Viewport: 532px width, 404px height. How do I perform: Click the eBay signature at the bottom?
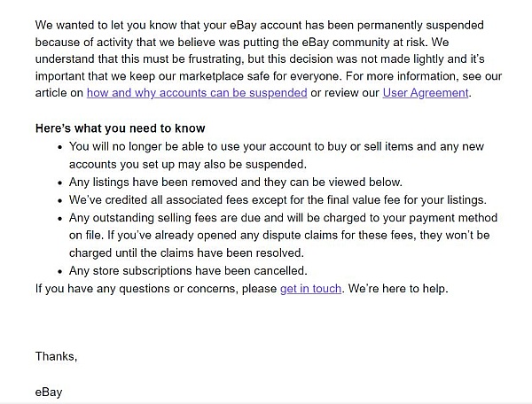49,392
